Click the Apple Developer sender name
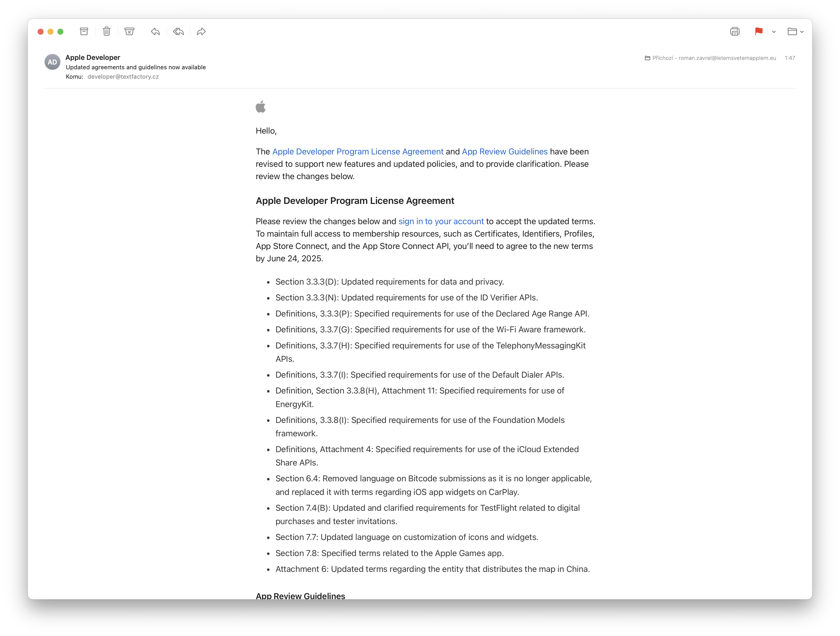The width and height of the screenshot is (840, 636). [93, 57]
